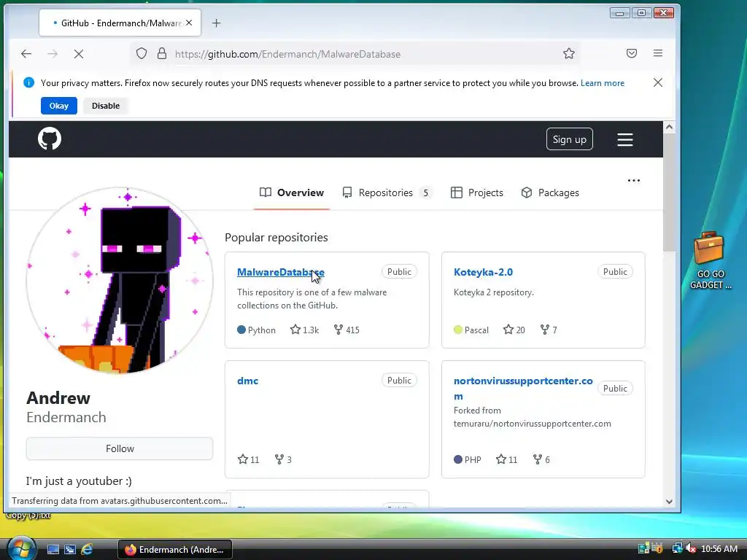Viewport: 747px width, 560px height.
Task: Open the Koteyka-2.0 repository link
Action: [483, 272]
